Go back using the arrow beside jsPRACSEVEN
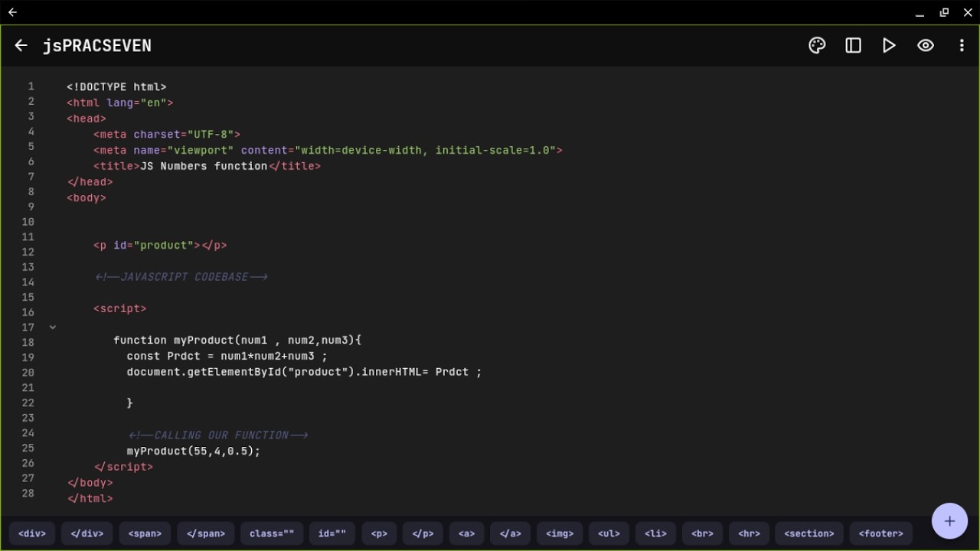Image resolution: width=980 pixels, height=551 pixels. (x=21, y=45)
